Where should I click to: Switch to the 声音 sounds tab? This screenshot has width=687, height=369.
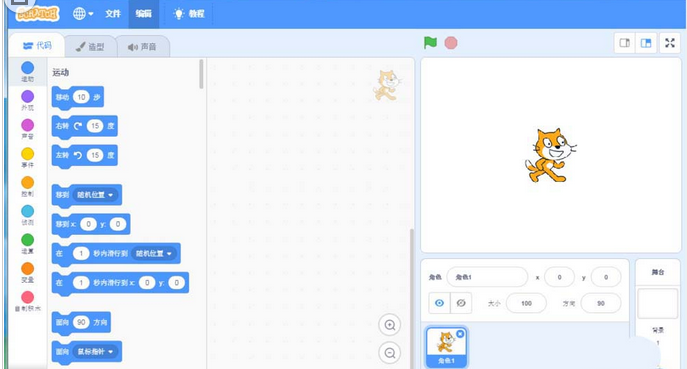click(142, 46)
